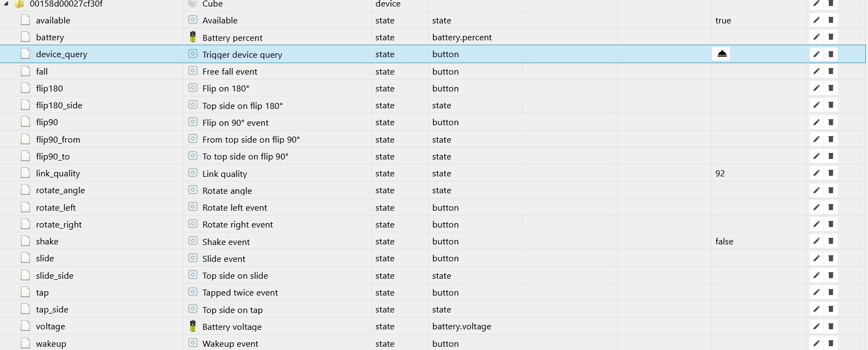Open the edit pencil for link_quality
868x350 pixels.
coord(816,173)
